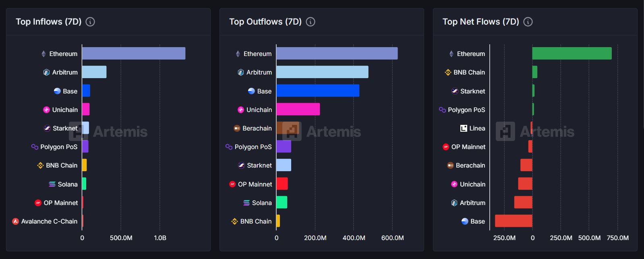Click the info icon beside Top Net Flows (7D)
Image resolution: width=644 pixels, height=259 pixels.
(528, 22)
